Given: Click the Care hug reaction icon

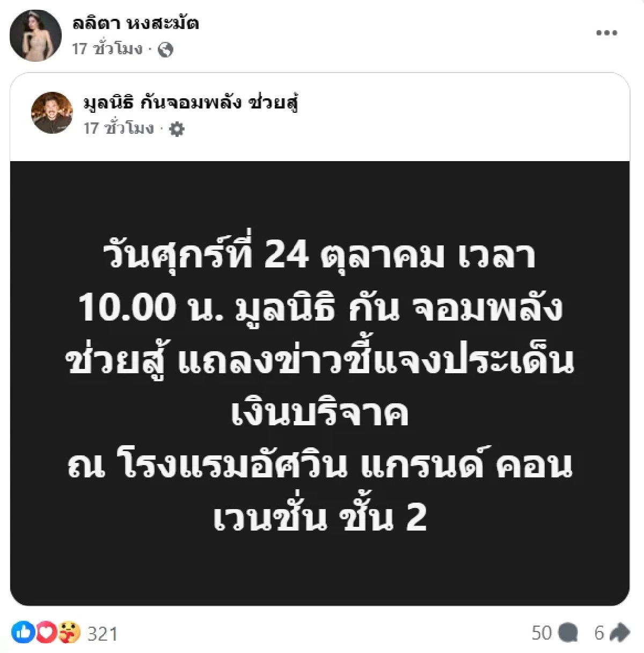Looking at the screenshot, I should (x=69, y=633).
